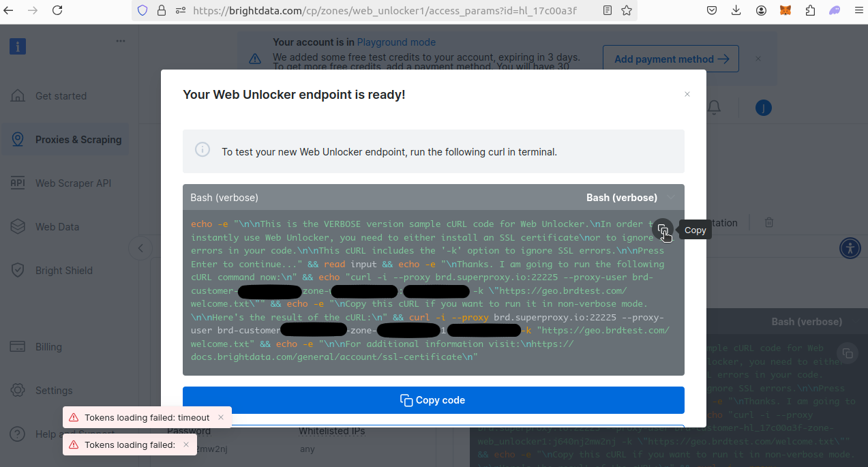868x467 pixels.
Task: Open the Pocket save icon in the toolbar
Action: (x=712, y=10)
